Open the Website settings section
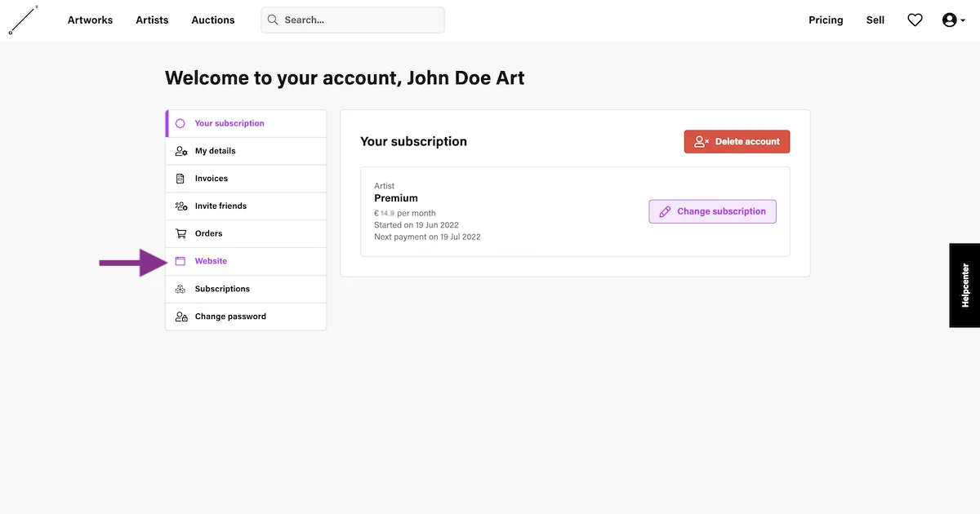Viewport: 980px width, 514px height. tap(246, 261)
